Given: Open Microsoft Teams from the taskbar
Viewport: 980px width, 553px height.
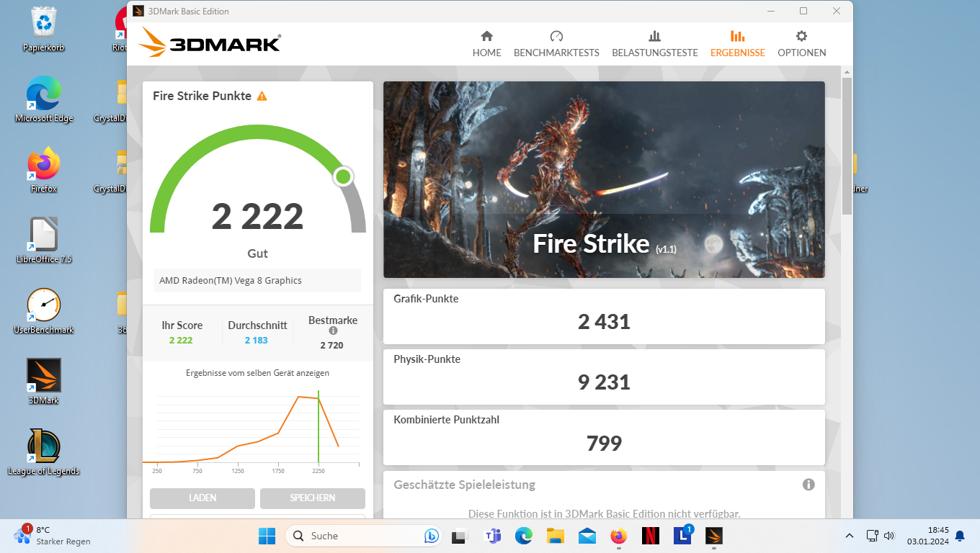Looking at the screenshot, I should click(493, 536).
